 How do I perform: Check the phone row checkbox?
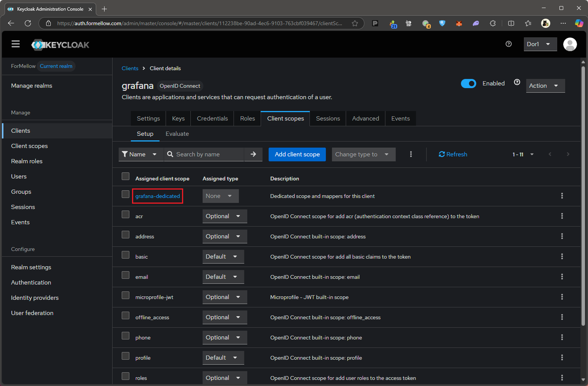point(126,336)
